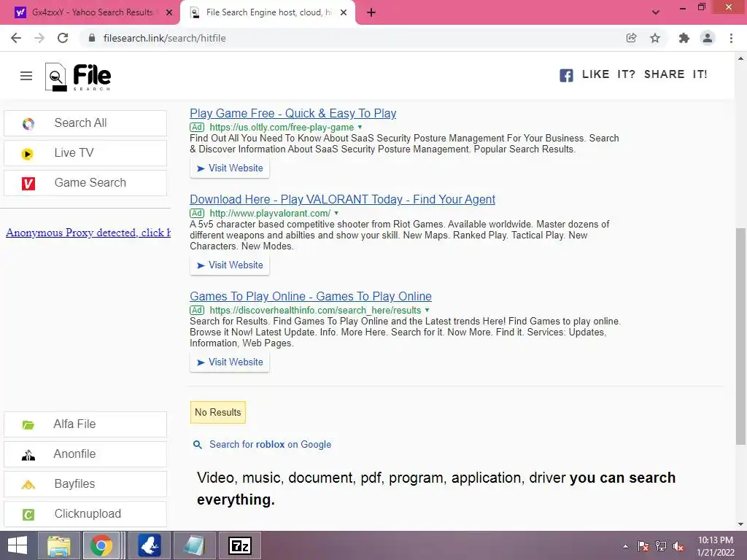The height and width of the screenshot is (560, 747).
Task: Open the notepad-like taskbar app
Action: click(x=194, y=545)
